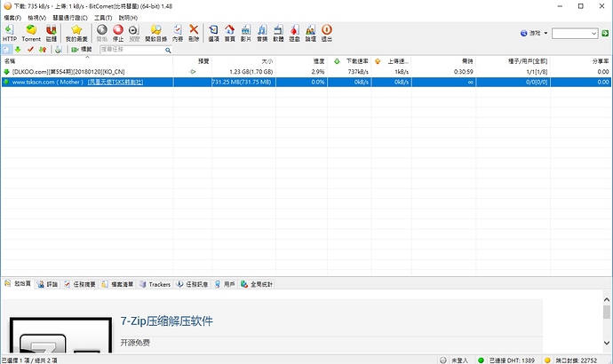Viewport: 613px width, 364px height.
Task: Sort by Name (名稱) column header
Action: click(x=87, y=61)
